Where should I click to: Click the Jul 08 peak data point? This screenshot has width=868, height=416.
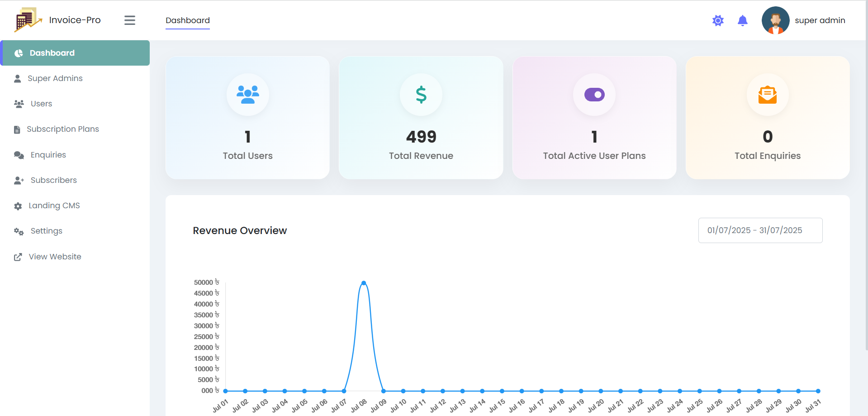click(364, 283)
